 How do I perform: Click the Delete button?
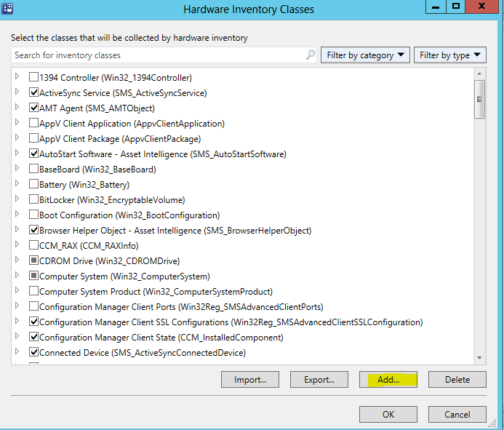457,379
